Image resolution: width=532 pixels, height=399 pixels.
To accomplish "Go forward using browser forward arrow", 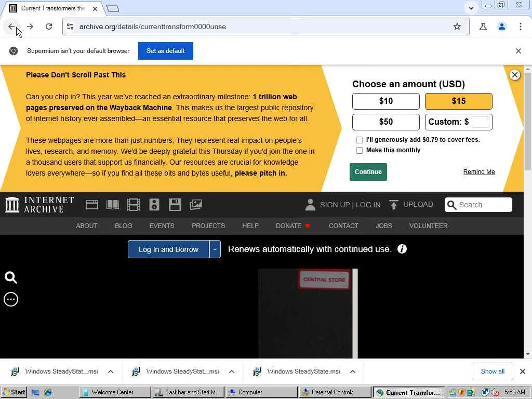I will pyautogui.click(x=30, y=26).
